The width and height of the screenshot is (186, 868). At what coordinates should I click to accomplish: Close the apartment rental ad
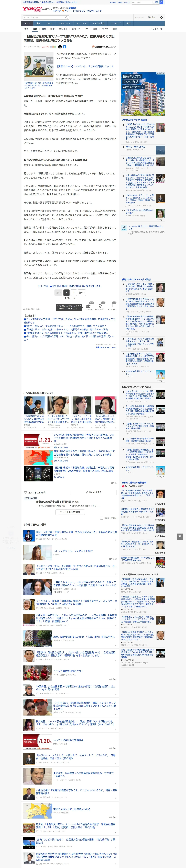(x=163, y=73)
